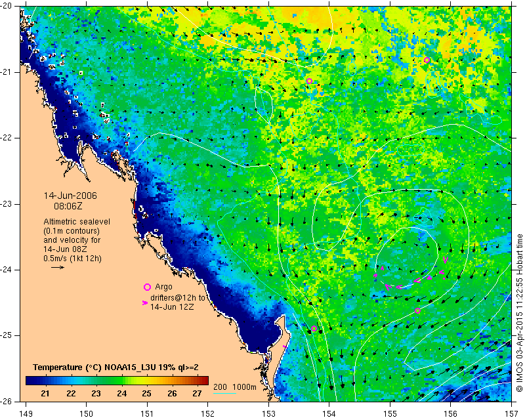
Task: Click the 200m bathymetry legend line
Action: tap(224, 393)
